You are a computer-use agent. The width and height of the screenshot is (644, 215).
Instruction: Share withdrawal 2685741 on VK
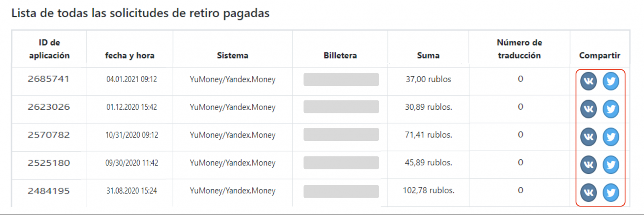pyautogui.click(x=588, y=81)
